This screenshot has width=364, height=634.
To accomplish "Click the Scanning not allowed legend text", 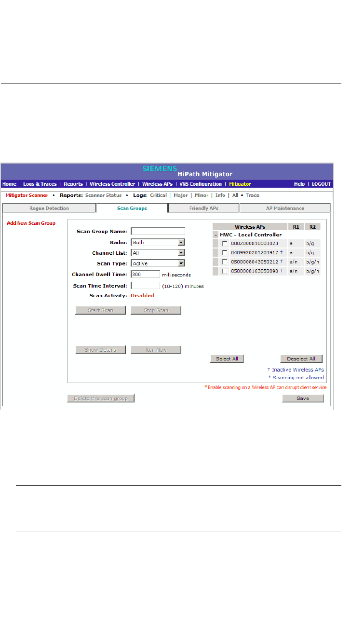I will click(x=298, y=378).
